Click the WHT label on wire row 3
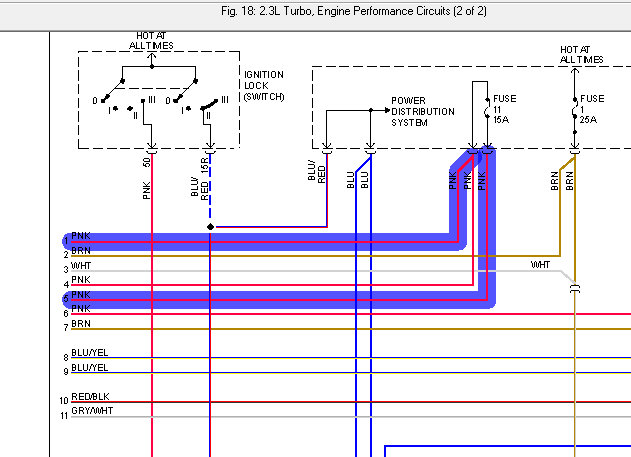Screen dimensions: 631x457 click(80, 266)
